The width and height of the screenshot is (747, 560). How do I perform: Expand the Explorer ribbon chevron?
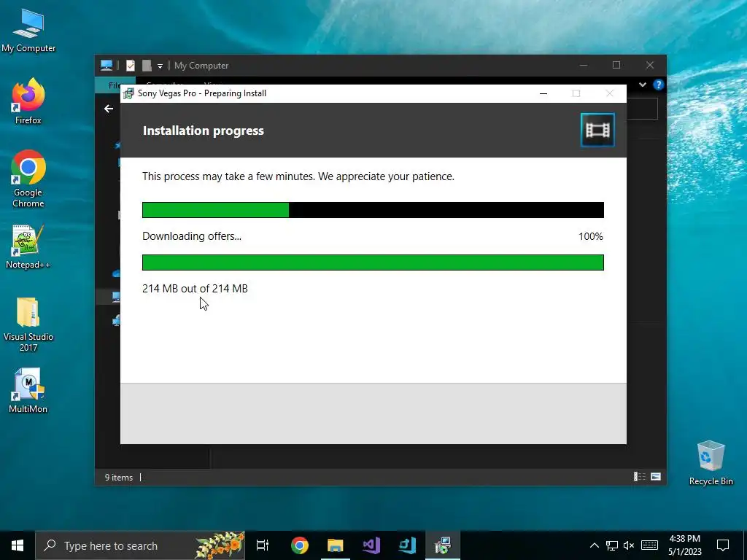click(x=643, y=85)
